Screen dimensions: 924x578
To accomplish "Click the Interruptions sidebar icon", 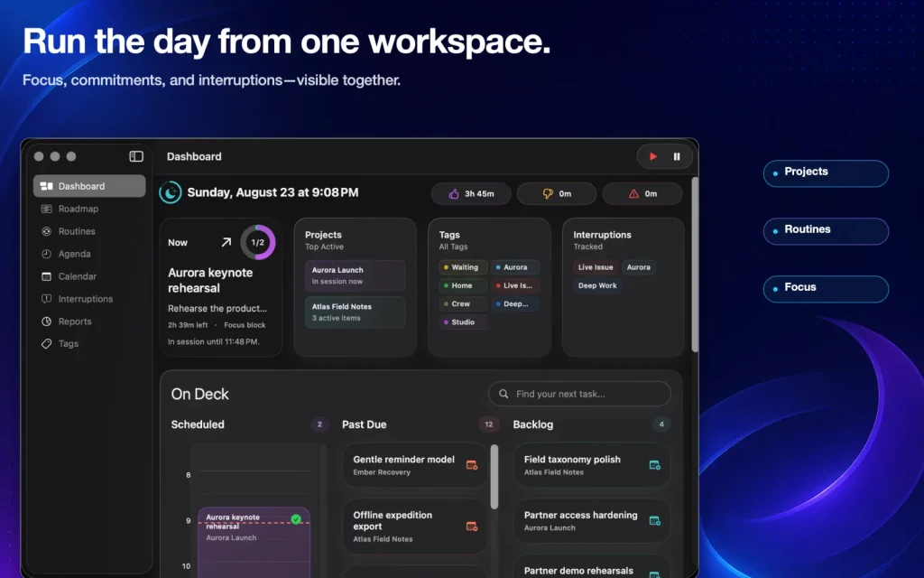I will pyautogui.click(x=47, y=299).
